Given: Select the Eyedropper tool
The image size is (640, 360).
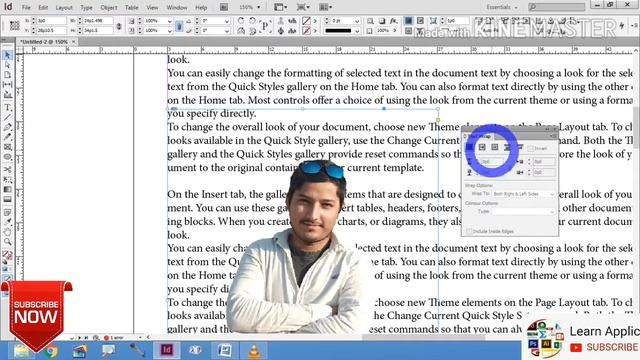Looking at the screenshot, I should coord(7,222).
